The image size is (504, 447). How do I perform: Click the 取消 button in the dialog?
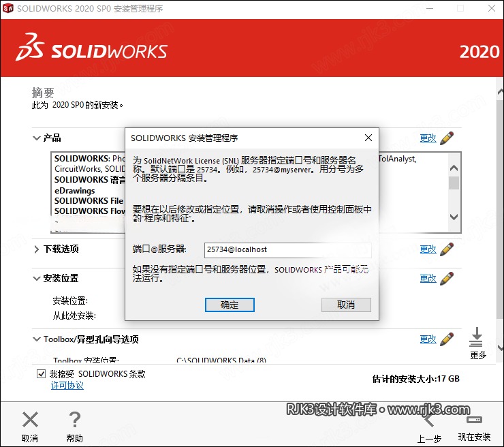pos(346,305)
